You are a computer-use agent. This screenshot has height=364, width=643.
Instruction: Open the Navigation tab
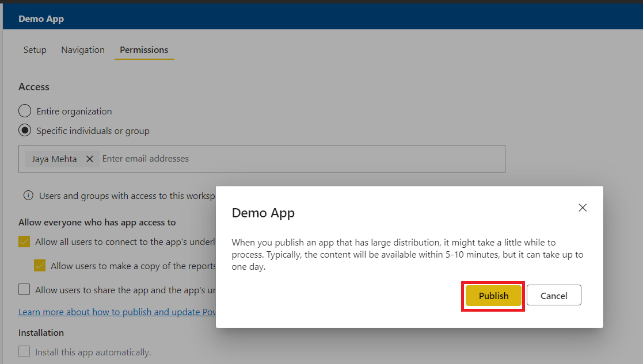82,50
